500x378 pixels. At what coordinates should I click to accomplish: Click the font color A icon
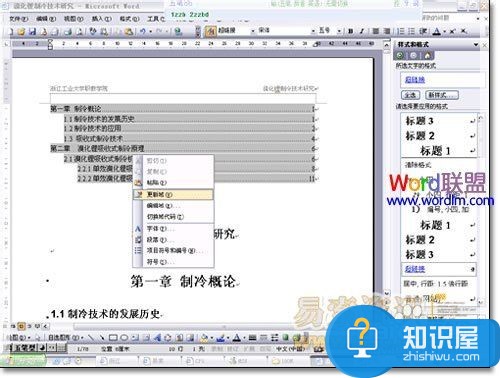(437, 31)
